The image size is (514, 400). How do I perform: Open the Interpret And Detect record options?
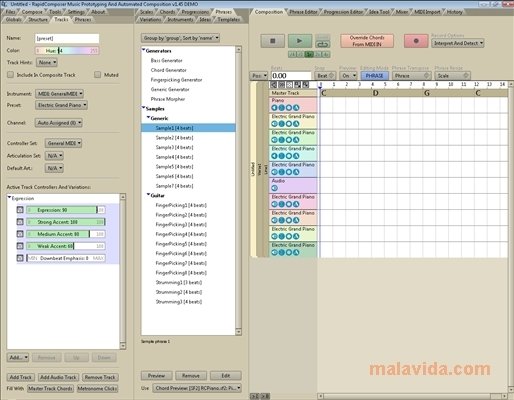[457, 43]
